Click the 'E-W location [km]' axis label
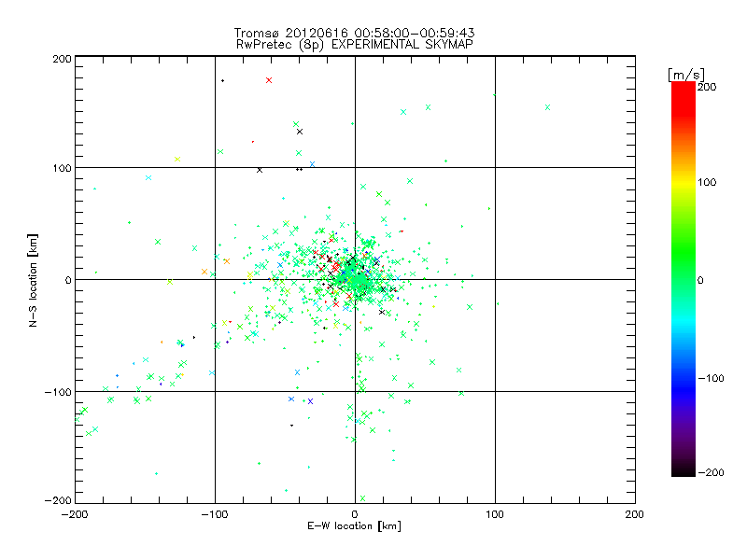 354,526
